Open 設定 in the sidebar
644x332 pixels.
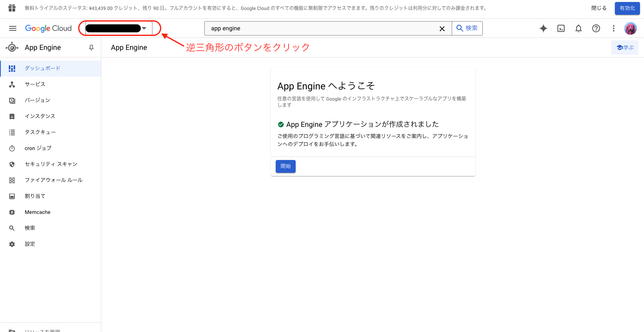point(51,244)
